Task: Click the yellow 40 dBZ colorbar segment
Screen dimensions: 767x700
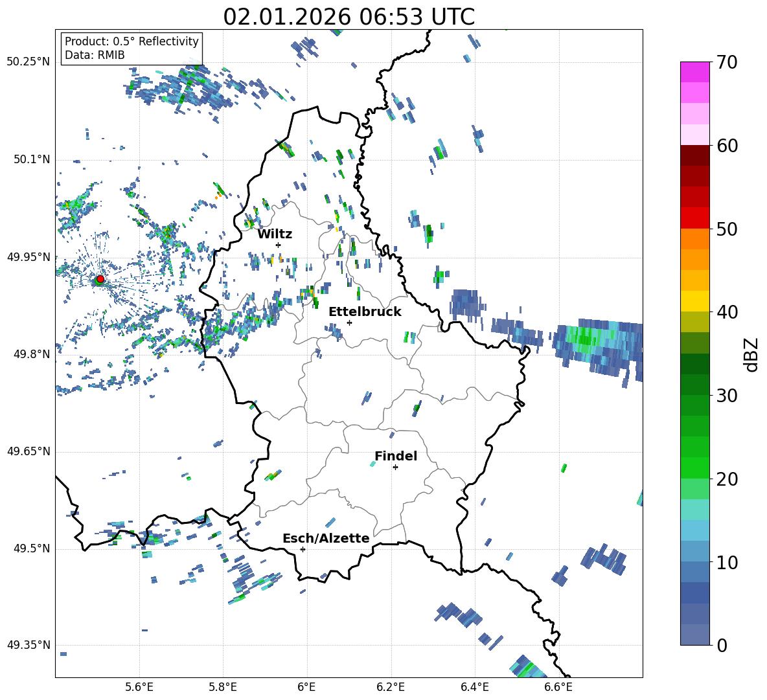Action: click(x=694, y=301)
